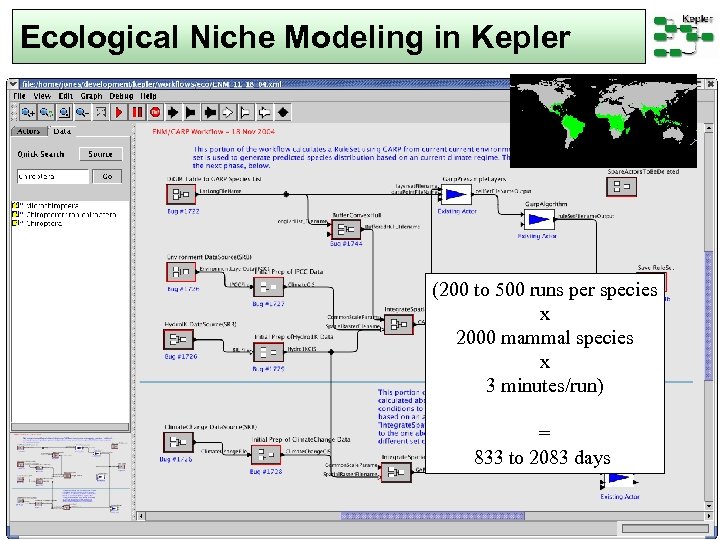Open the Help menu
The width and height of the screenshot is (720, 540).
(148, 96)
